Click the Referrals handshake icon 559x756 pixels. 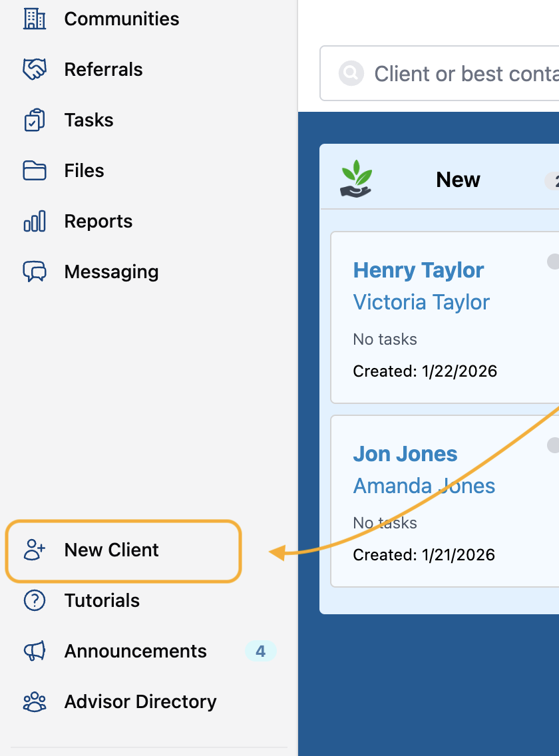35,69
